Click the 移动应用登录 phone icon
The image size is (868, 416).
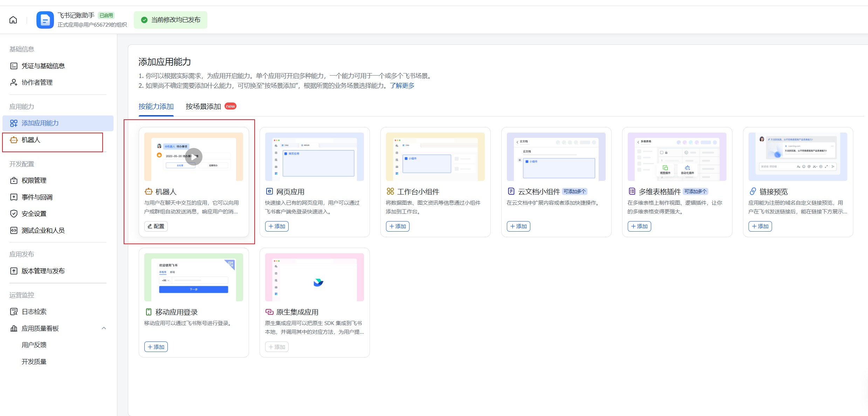click(x=149, y=312)
